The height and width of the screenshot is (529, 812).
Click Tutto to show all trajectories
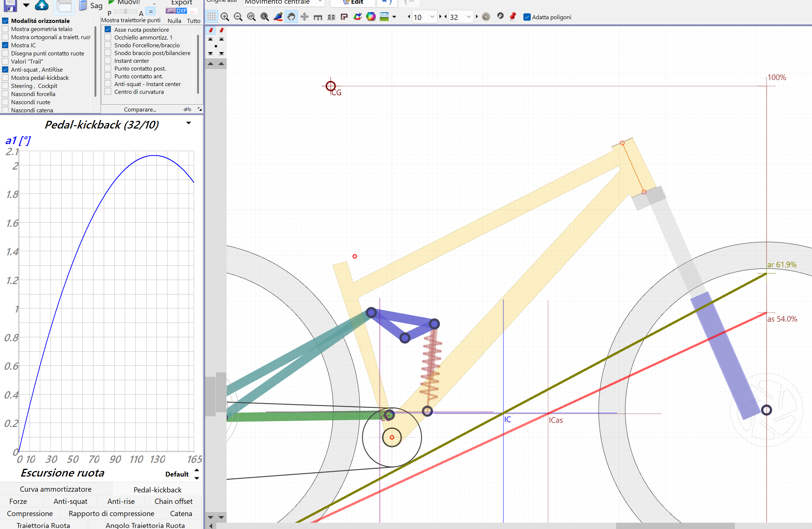193,21
